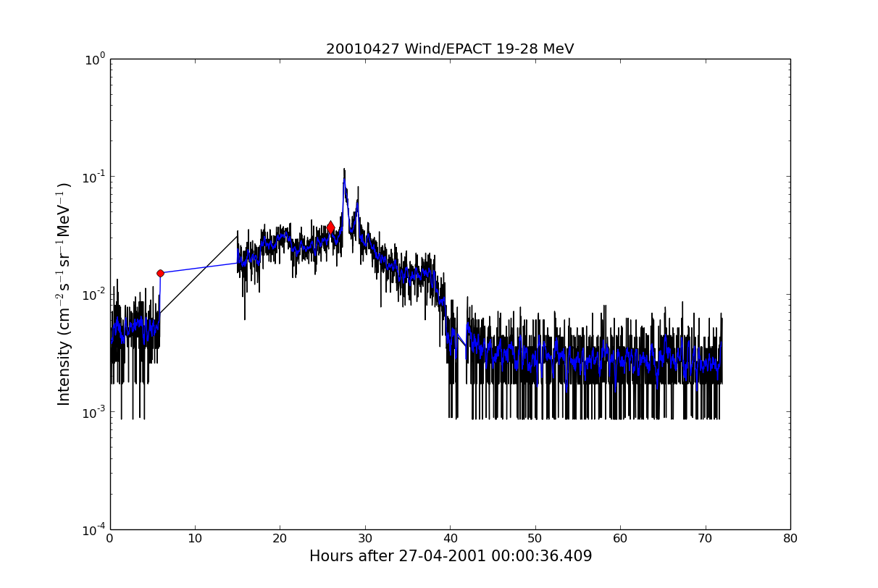Click the x-axis tick label 20
878x588 pixels.
pos(280,539)
